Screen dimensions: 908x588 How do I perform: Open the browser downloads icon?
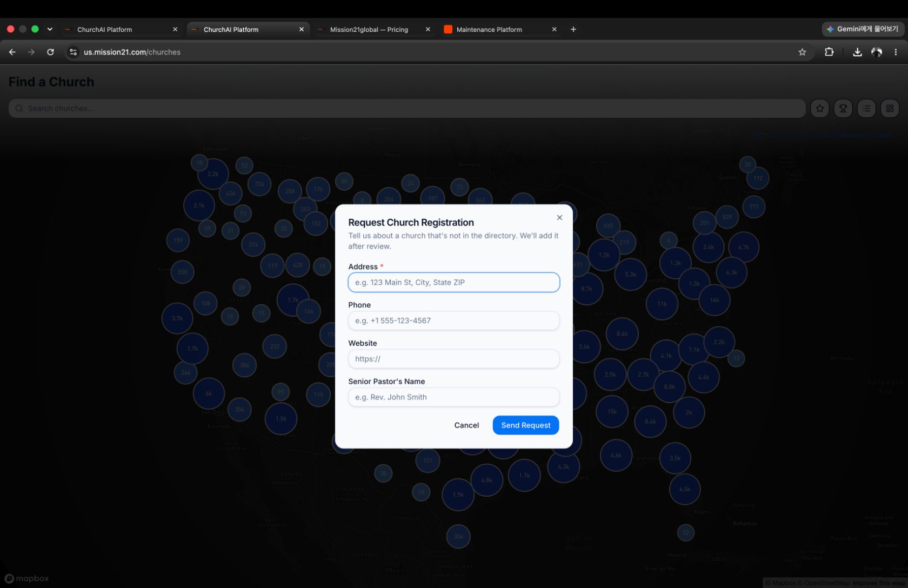pos(857,52)
